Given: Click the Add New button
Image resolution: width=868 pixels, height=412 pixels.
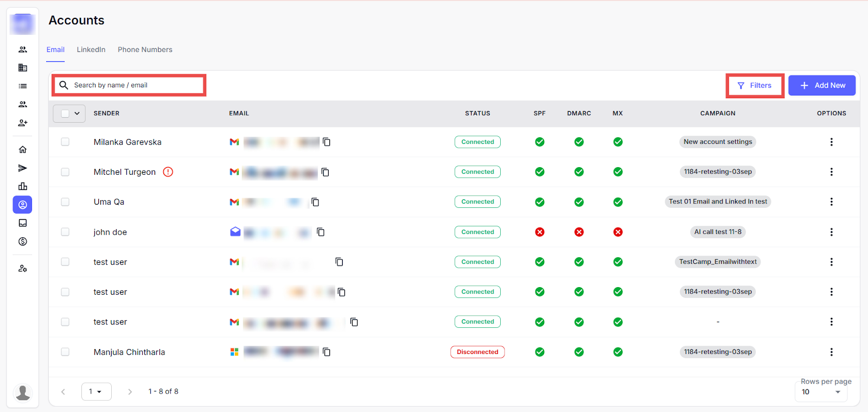Looking at the screenshot, I should pyautogui.click(x=821, y=86).
